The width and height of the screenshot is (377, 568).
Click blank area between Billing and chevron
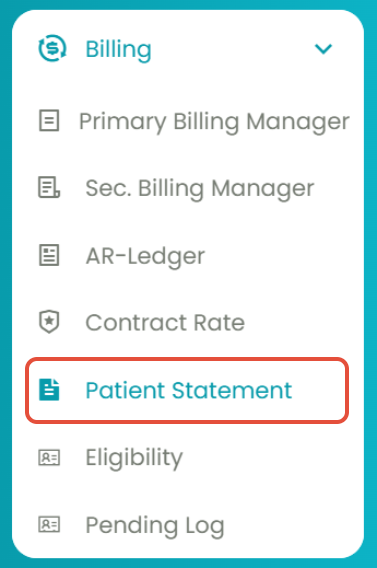[x=232, y=49]
